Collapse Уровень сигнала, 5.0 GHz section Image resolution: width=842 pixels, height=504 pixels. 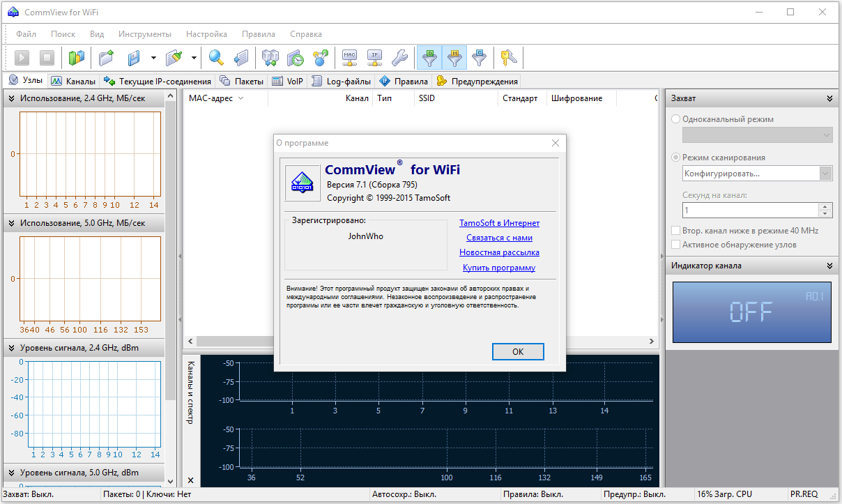(12, 473)
